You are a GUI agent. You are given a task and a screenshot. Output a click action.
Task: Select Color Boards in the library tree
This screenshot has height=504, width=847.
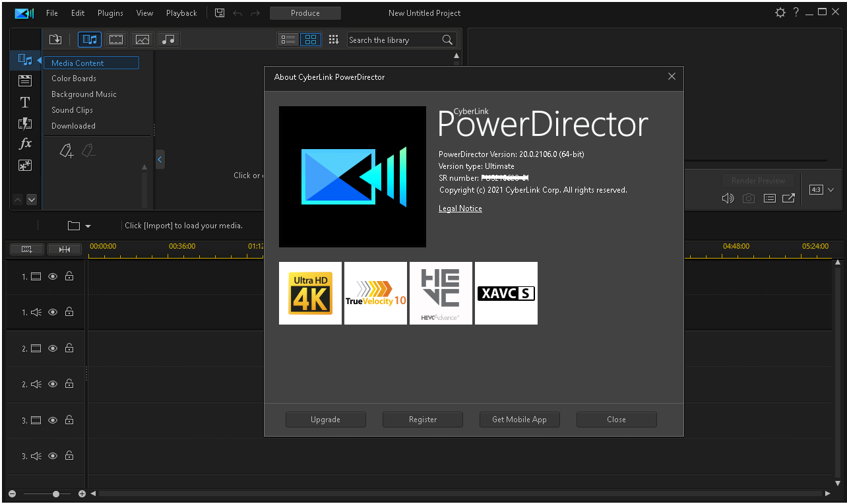tap(74, 79)
